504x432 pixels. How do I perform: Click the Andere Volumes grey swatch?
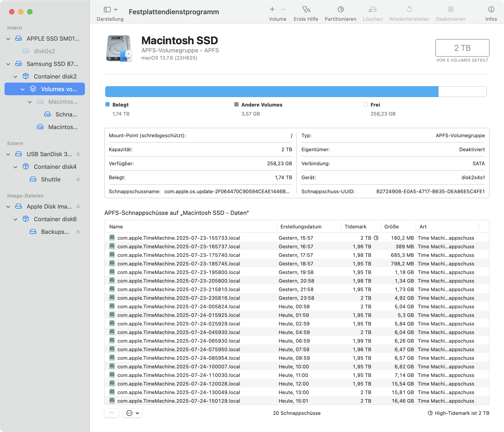point(236,105)
